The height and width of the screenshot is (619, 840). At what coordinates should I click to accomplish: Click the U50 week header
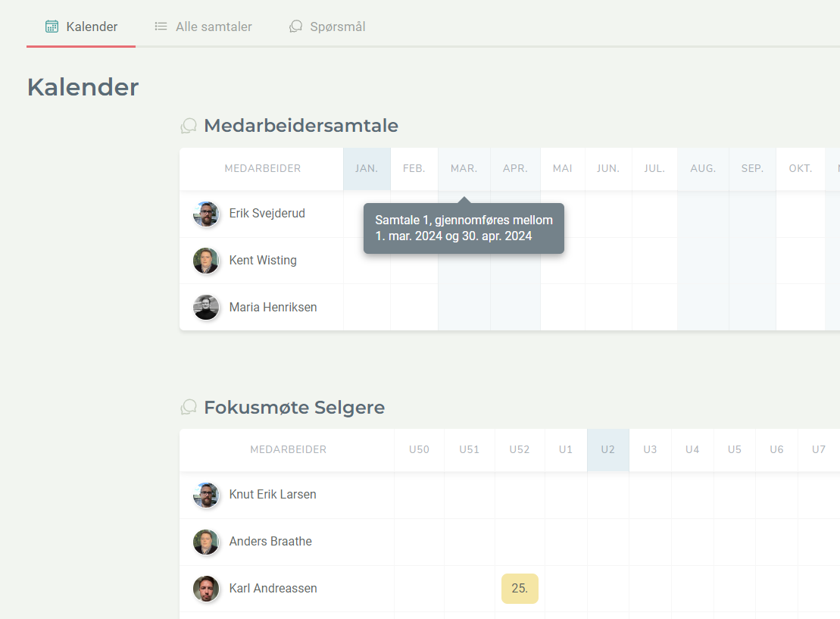coord(420,449)
